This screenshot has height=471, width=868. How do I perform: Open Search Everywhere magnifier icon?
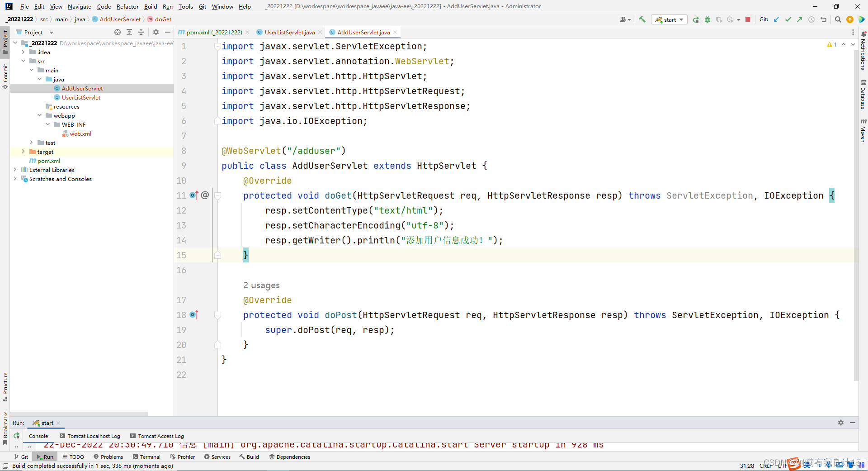point(838,19)
